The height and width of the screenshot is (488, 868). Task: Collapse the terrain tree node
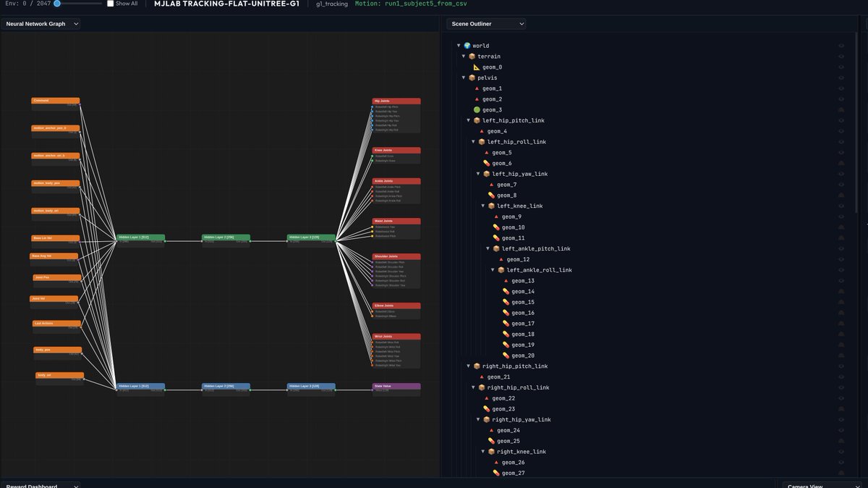464,56
